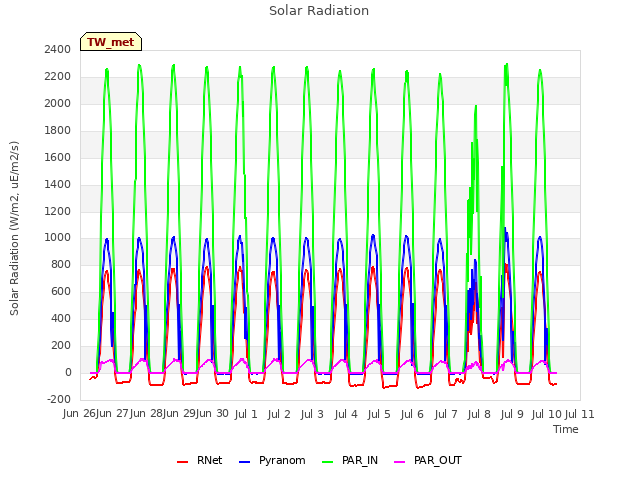Click the Jul 9 x-axis date label

pyautogui.click(x=512, y=414)
